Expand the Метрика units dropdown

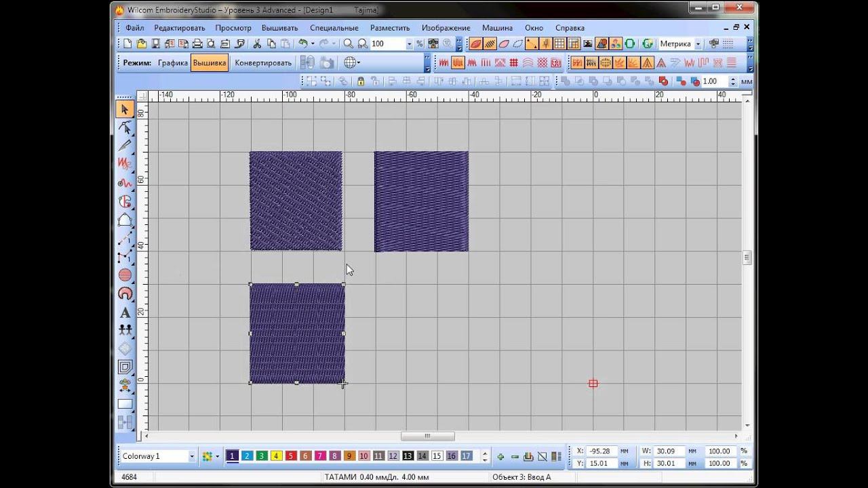point(698,44)
